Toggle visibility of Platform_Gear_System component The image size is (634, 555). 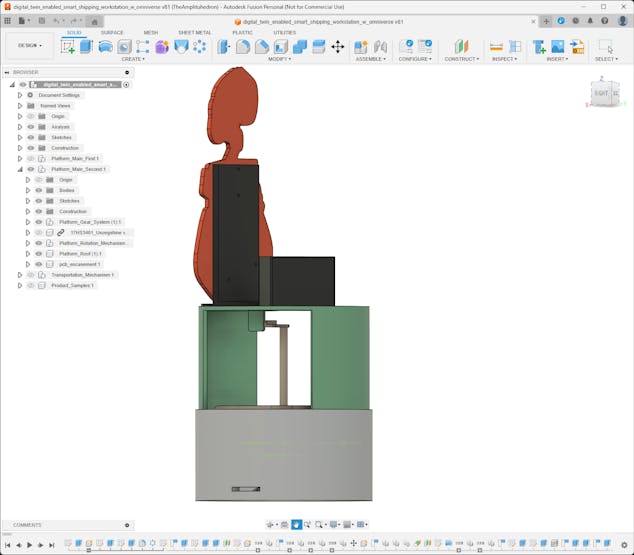click(39, 222)
